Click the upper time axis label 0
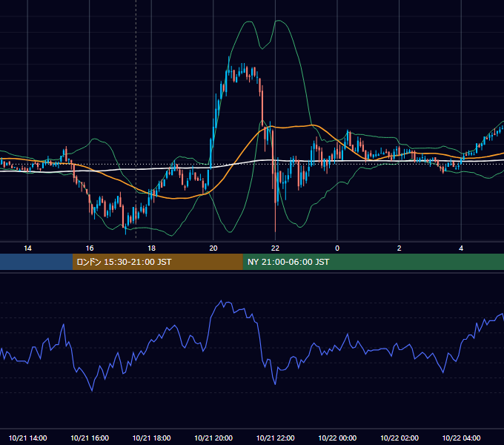504x445 pixels. tap(337, 248)
